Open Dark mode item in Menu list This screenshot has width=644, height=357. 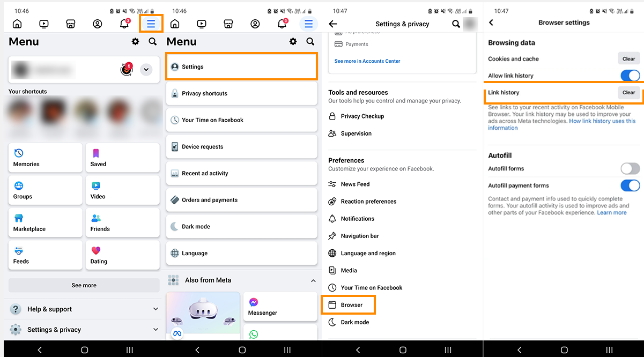coord(242,226)
